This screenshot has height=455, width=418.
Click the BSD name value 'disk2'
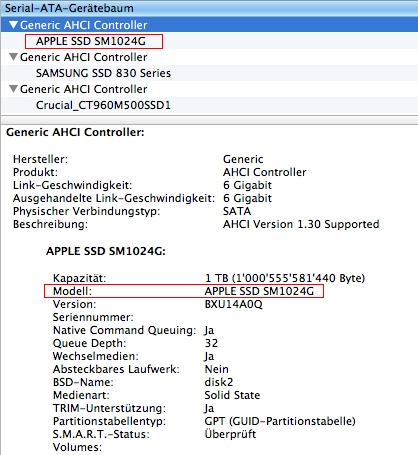219,382
